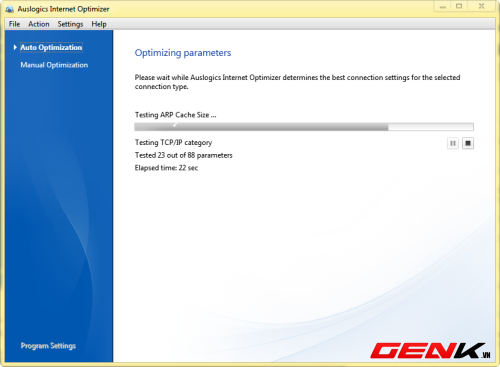Close the Auslogics Internet Optimizer window
Screen dimensions: 500x367
481,6
